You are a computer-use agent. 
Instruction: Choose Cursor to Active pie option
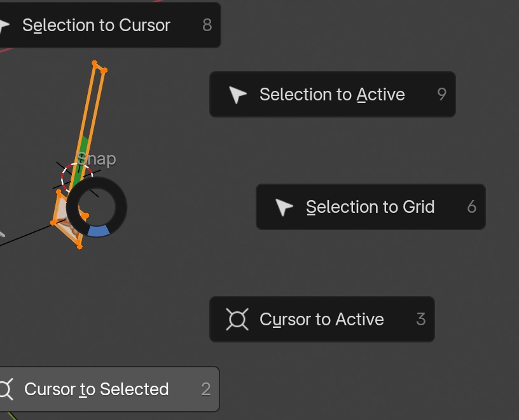pyautogui.click(x=322, y=319)
